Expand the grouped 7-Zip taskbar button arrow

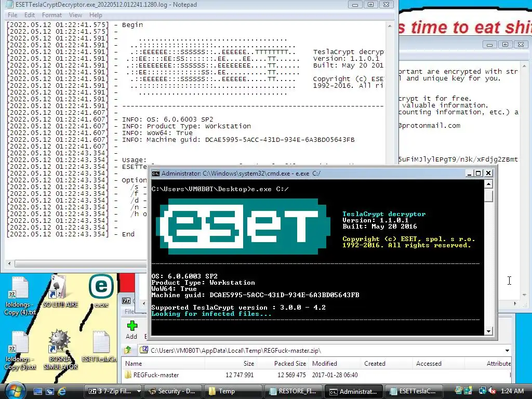point(139,391)
